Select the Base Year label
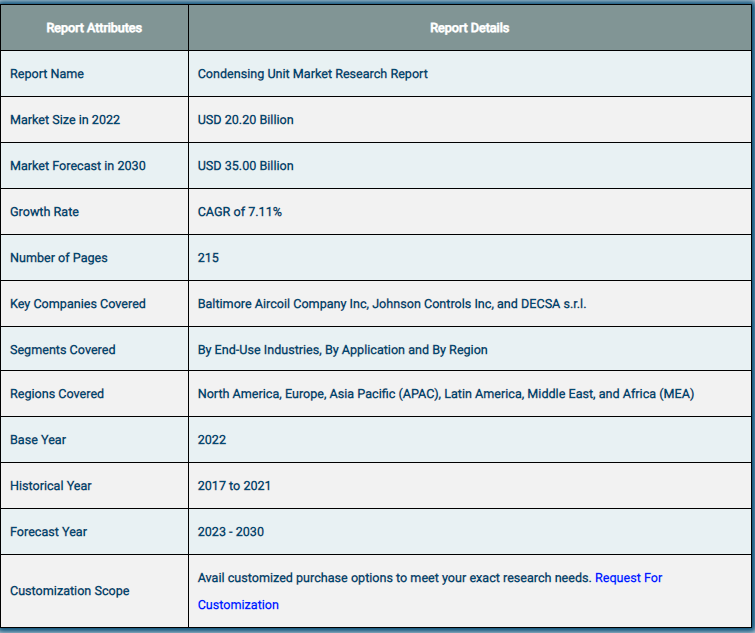755x633 pixels. (x=38, y=439)
